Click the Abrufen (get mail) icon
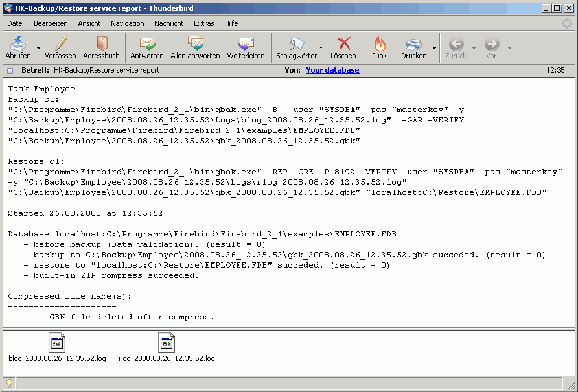This screenshot has height=392, width=578. click(17, 43)
